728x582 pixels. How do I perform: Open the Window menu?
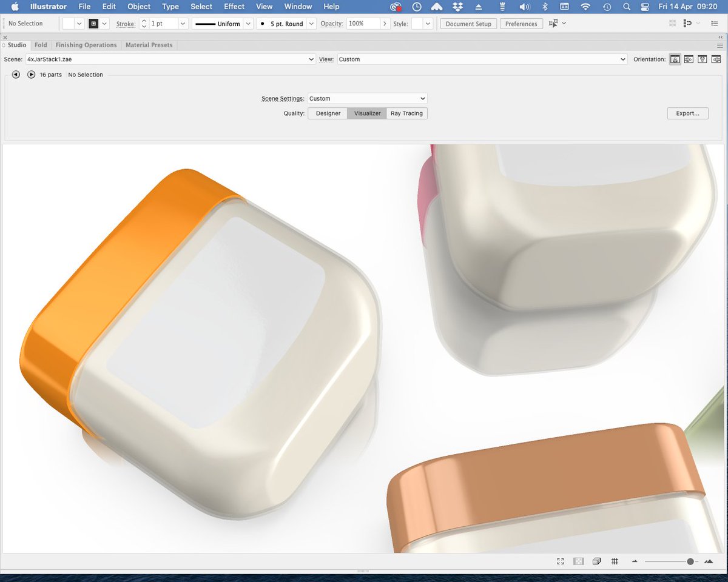pos(298,7)
